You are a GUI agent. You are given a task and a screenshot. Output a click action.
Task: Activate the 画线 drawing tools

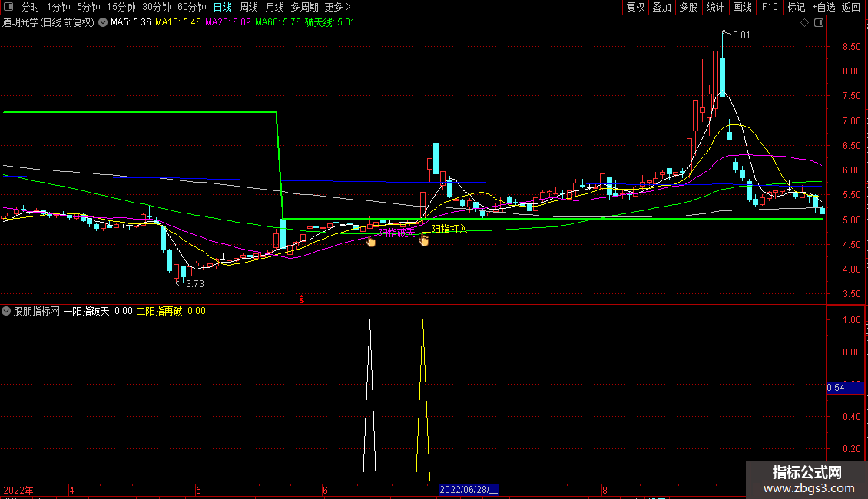742,7
